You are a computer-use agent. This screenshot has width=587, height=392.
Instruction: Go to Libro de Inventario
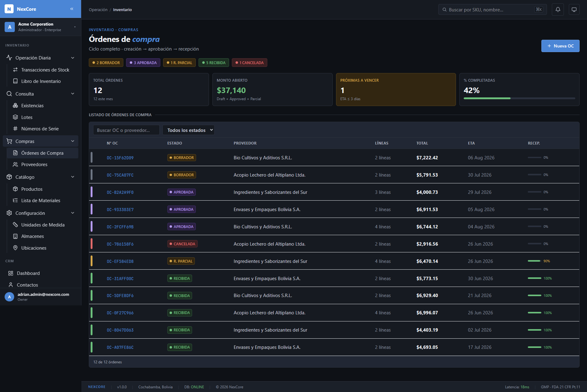(x=43, y=81)
